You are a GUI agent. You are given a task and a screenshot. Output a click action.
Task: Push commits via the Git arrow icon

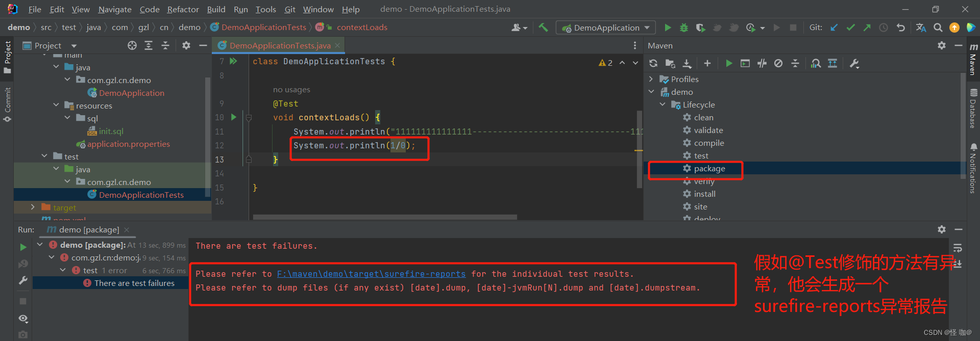click(867, 28)
